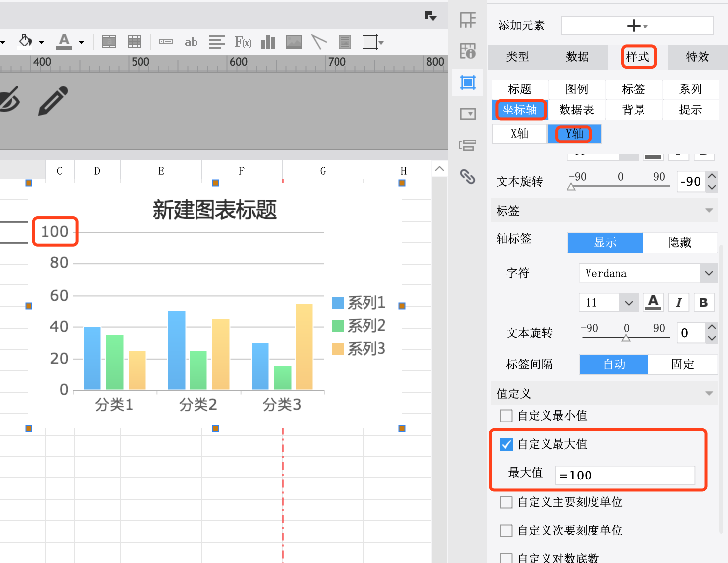
Task: Switch to the 特效 tab
Action: click(698, 57)
